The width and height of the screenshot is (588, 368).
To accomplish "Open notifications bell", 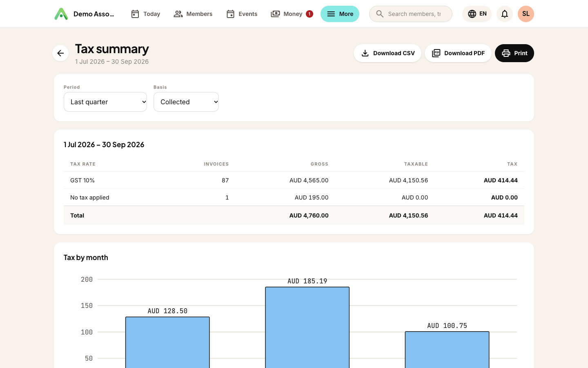I will 505,14.
